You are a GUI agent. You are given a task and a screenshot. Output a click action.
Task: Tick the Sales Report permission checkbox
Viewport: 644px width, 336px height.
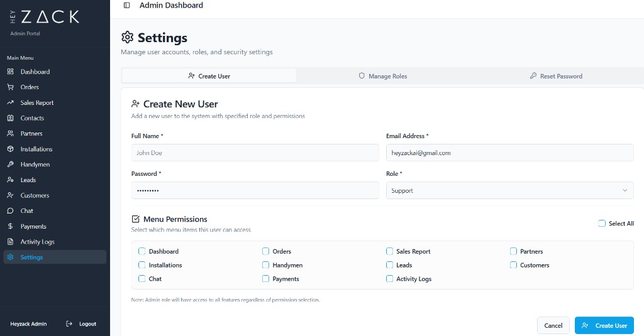click(x=389, y=251)
